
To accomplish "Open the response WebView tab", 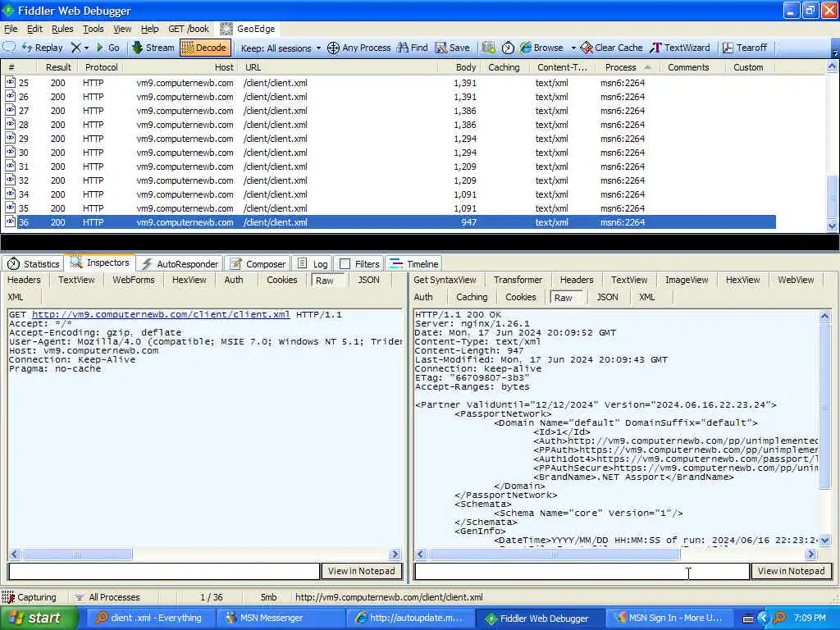I will [x=796, y=280].
